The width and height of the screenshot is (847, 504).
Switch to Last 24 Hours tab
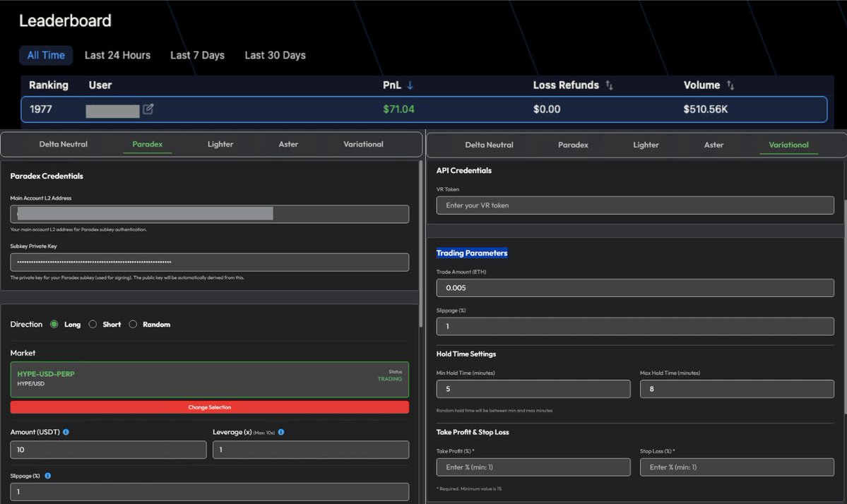tap(117, 55)
